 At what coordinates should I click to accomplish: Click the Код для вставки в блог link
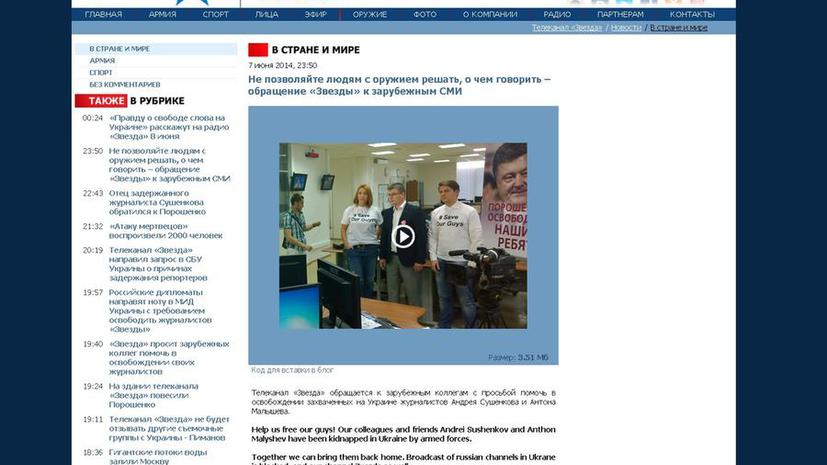[x=292, y=370]
